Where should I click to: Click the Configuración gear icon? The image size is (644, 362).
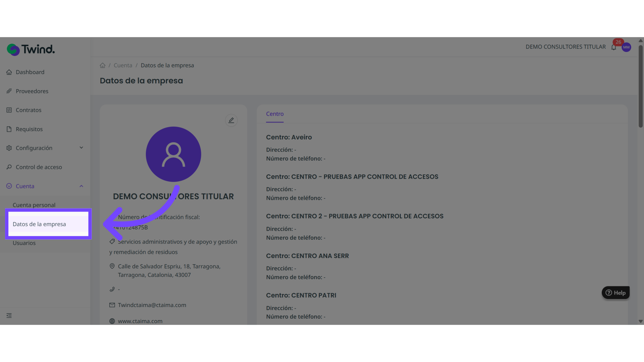pyautogui.click(x=9, y=148)
